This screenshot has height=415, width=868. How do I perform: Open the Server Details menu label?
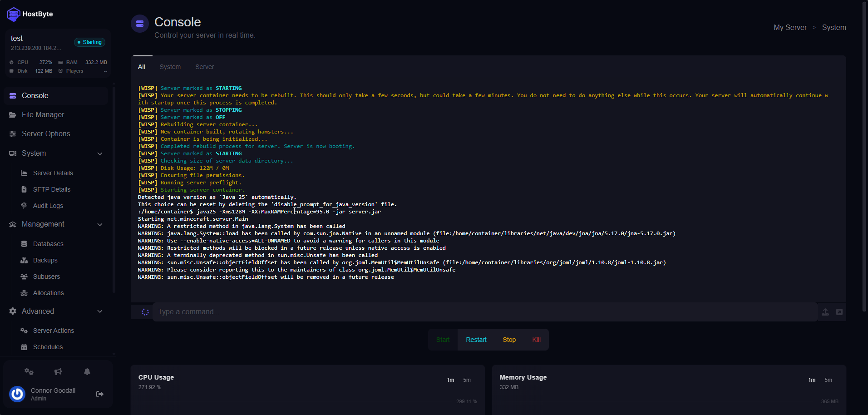point(53,173)
